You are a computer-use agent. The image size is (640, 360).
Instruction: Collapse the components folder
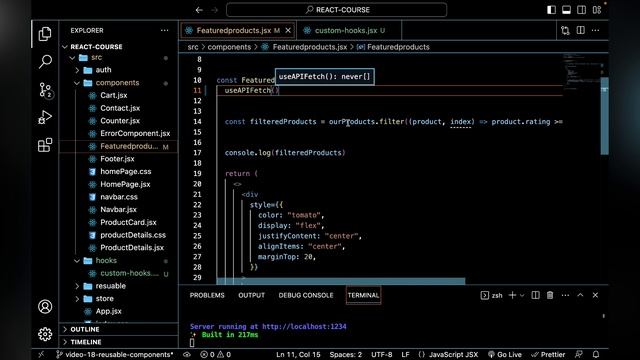point(77,83)
